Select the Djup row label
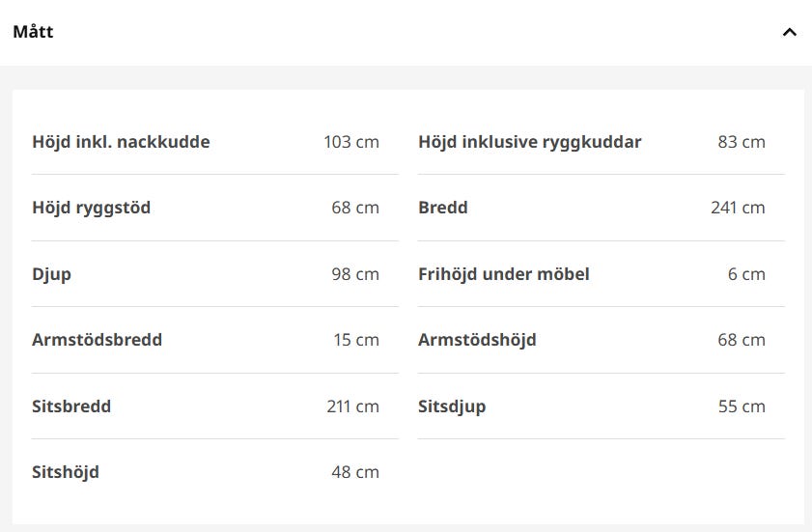Viewport: 812px width, 532px height. tap(52, 274)
